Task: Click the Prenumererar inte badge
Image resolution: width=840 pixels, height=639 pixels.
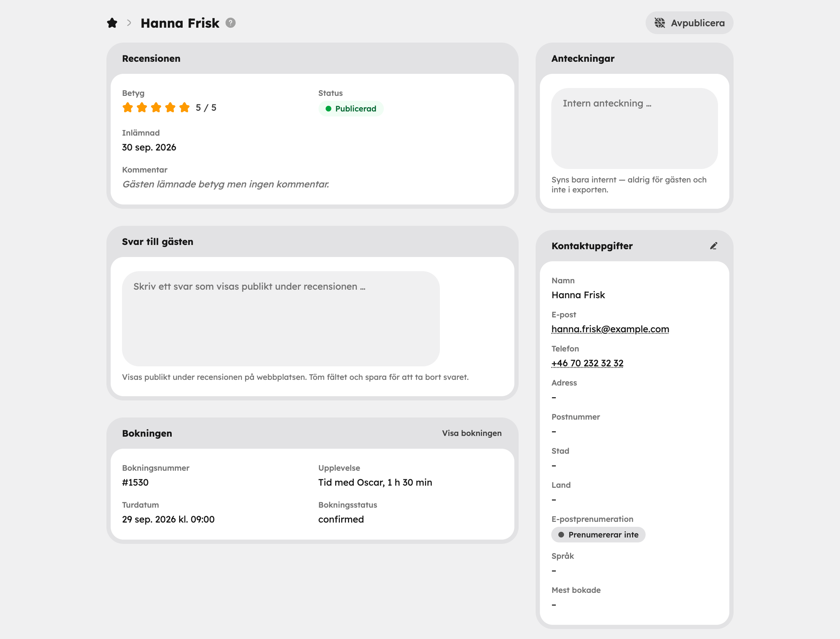Action: [598, 534]
